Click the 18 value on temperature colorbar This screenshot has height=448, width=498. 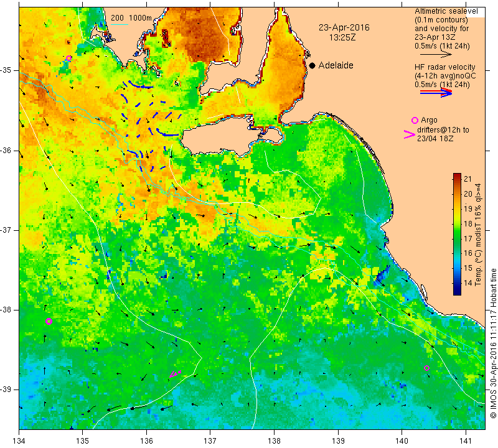click(468, 223)
